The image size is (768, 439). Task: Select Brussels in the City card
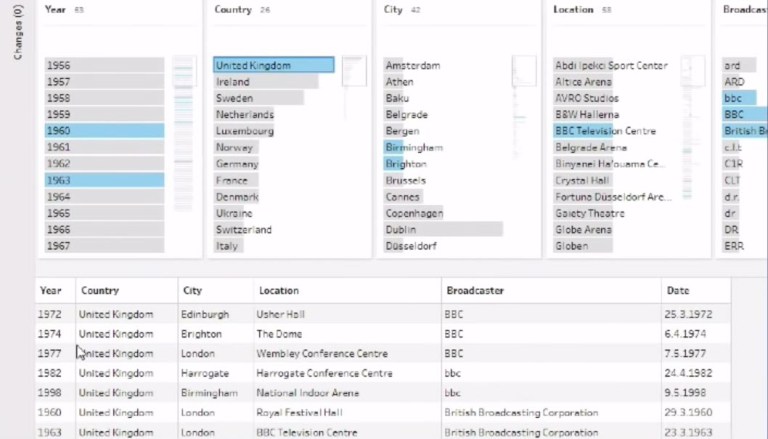[x=406, y=180]
